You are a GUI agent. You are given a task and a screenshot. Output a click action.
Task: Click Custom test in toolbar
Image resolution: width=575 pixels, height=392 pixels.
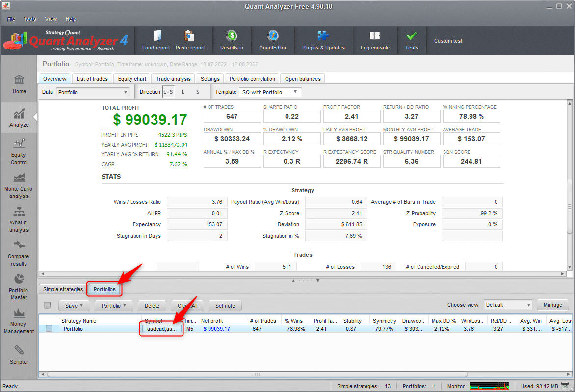pyautogui.click(x=448, y=41)
